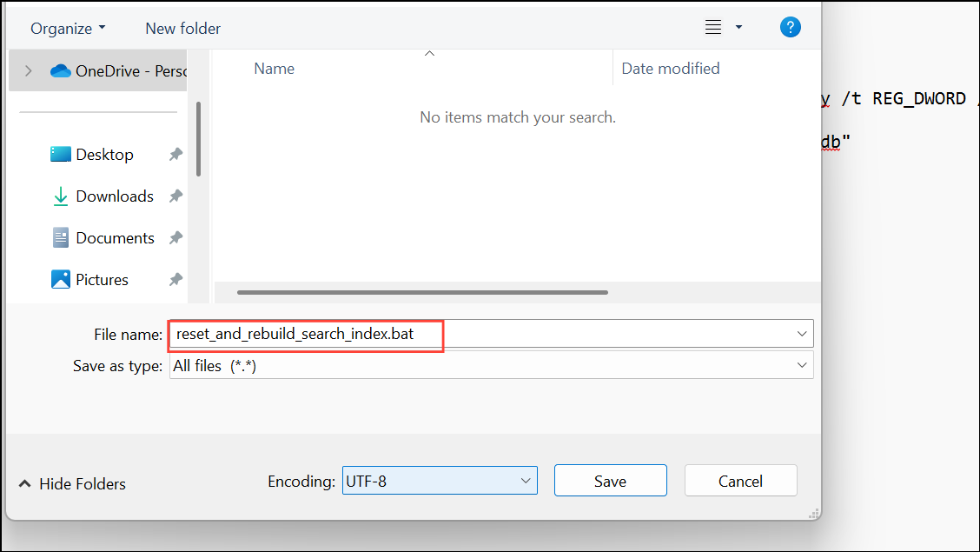Cancel the save dialog
Screen dimensions: 980x552
point(740,480)
